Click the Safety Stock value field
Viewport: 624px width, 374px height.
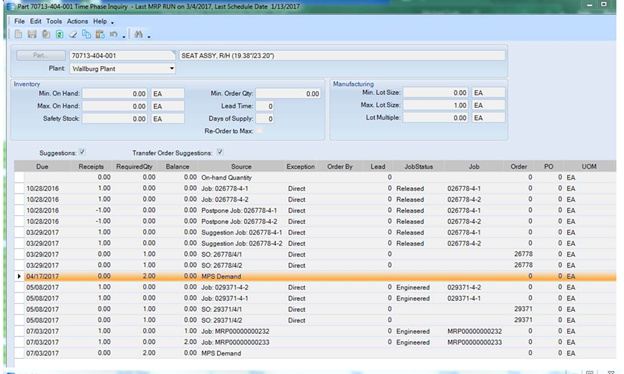click(115, 119)
